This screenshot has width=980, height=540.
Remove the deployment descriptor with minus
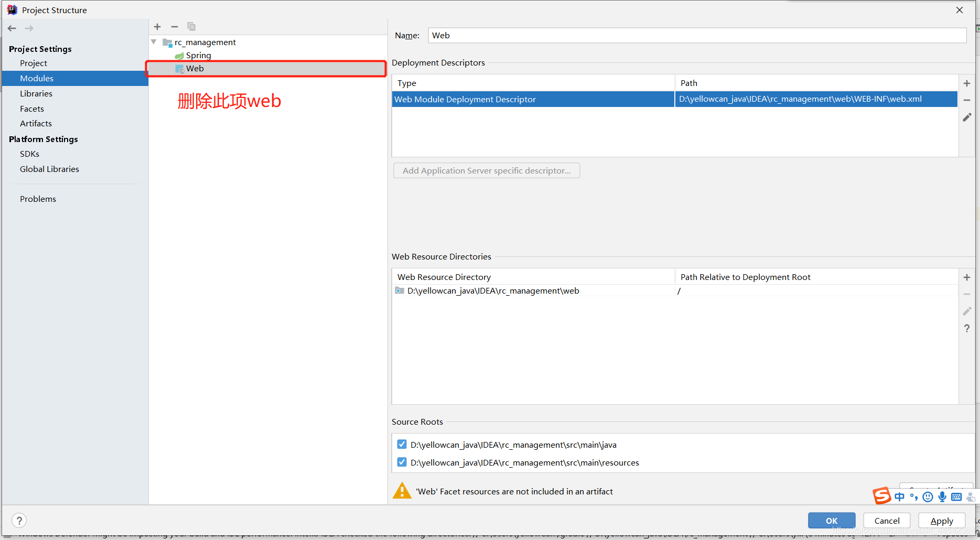pos(967,100)
